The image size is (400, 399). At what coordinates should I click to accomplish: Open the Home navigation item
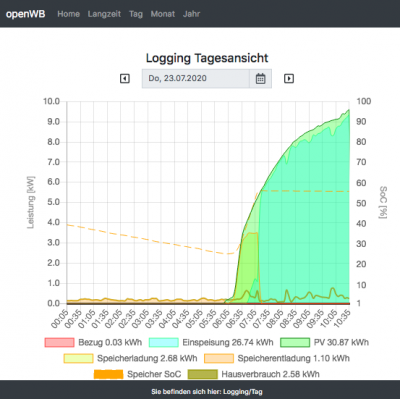(x=68, y=14)
